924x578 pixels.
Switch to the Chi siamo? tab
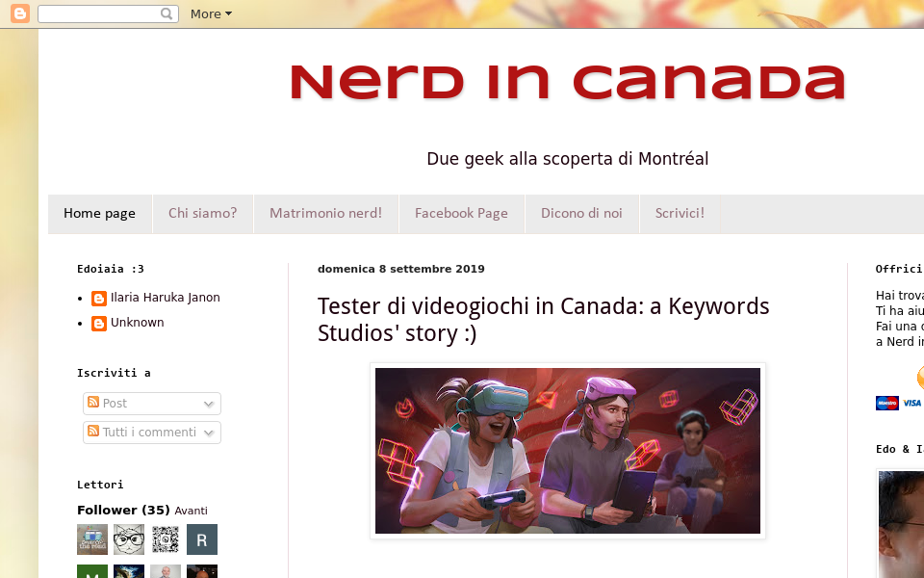[202, 214]
